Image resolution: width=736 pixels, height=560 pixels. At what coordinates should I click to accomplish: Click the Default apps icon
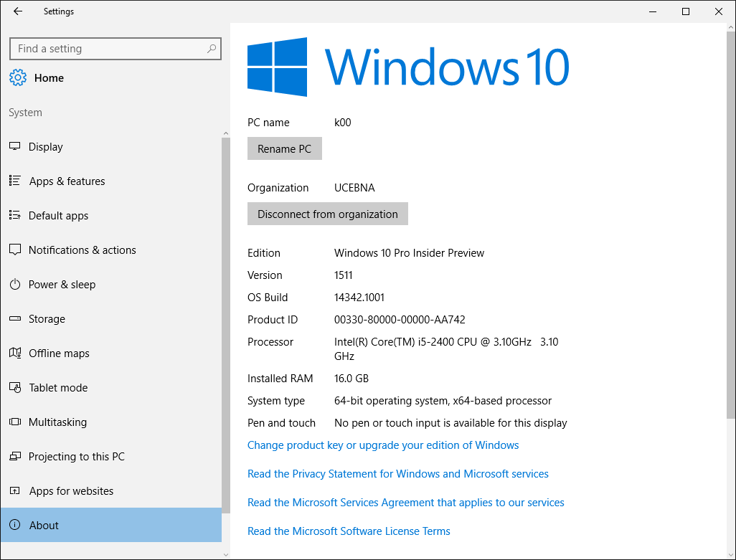15,215
